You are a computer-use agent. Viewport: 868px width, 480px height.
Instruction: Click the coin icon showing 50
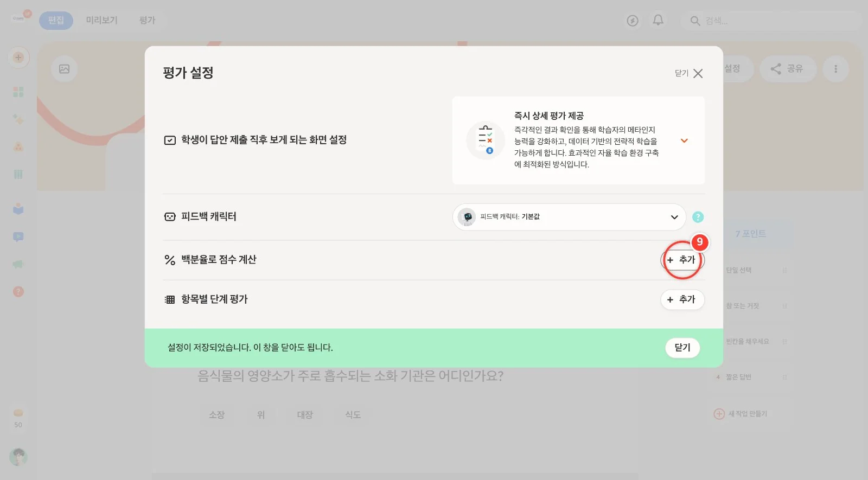[18, 418]
